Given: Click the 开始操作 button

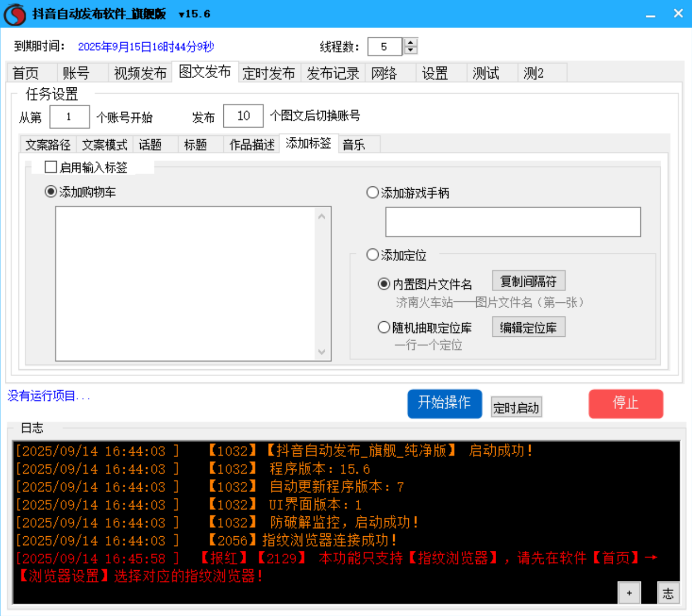Looking at the screenshot, I should (x=444, y=404).
